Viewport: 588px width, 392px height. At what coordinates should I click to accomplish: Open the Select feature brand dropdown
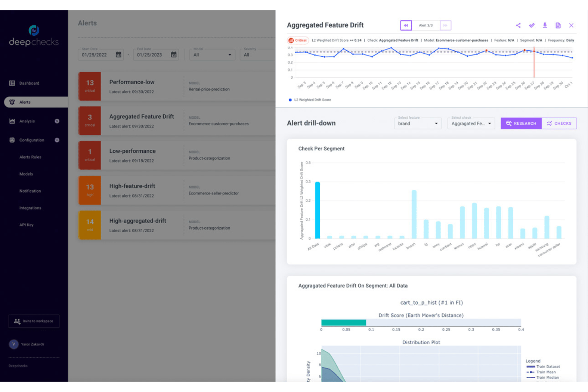pyautogui.click(x=418, y=123)
